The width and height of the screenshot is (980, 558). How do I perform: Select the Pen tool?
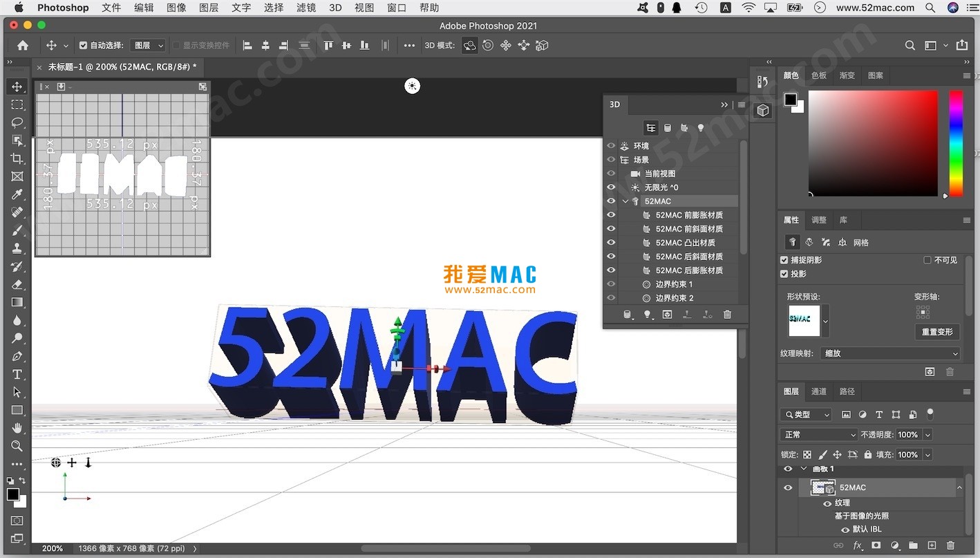pyautogui.click(x=17, y=356)
